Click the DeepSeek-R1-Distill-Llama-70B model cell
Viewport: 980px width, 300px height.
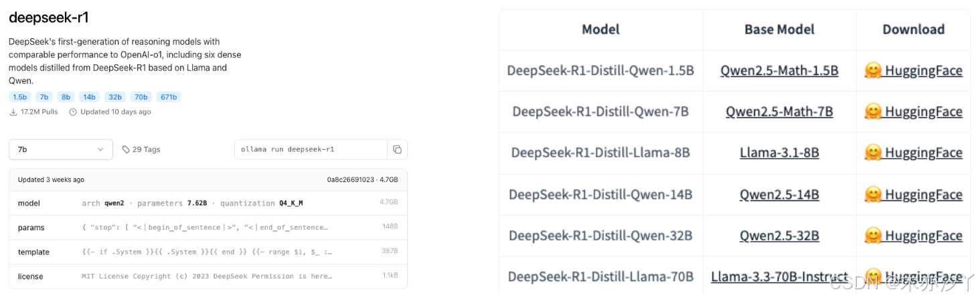coord(600,277)
